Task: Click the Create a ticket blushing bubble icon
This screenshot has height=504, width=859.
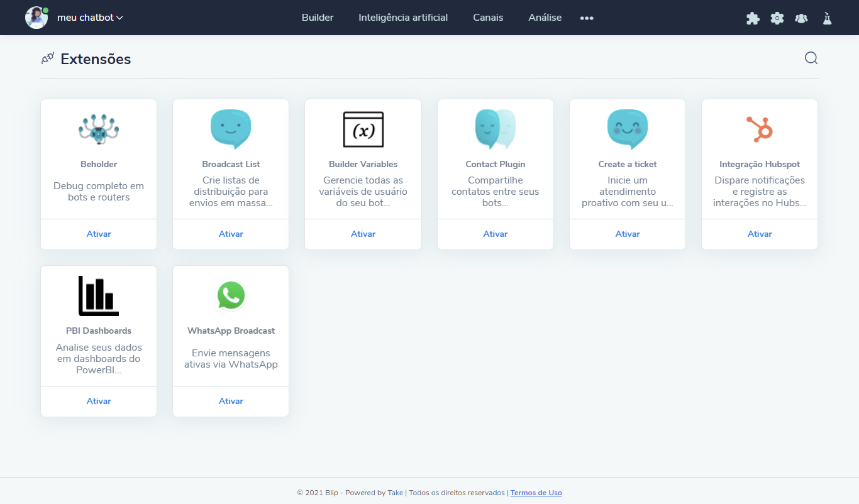Action: point(628,129)
